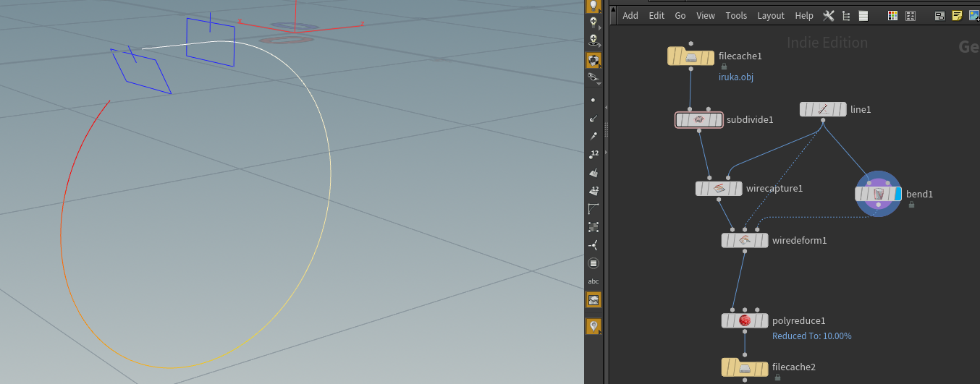Click the second headlight option icon
980x384 pixels.
click(594, 41)
